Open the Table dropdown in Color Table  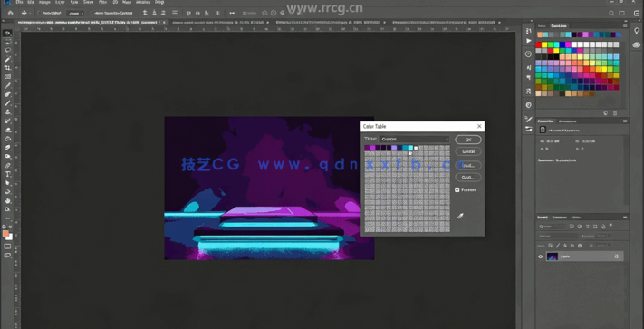point(414,139)
